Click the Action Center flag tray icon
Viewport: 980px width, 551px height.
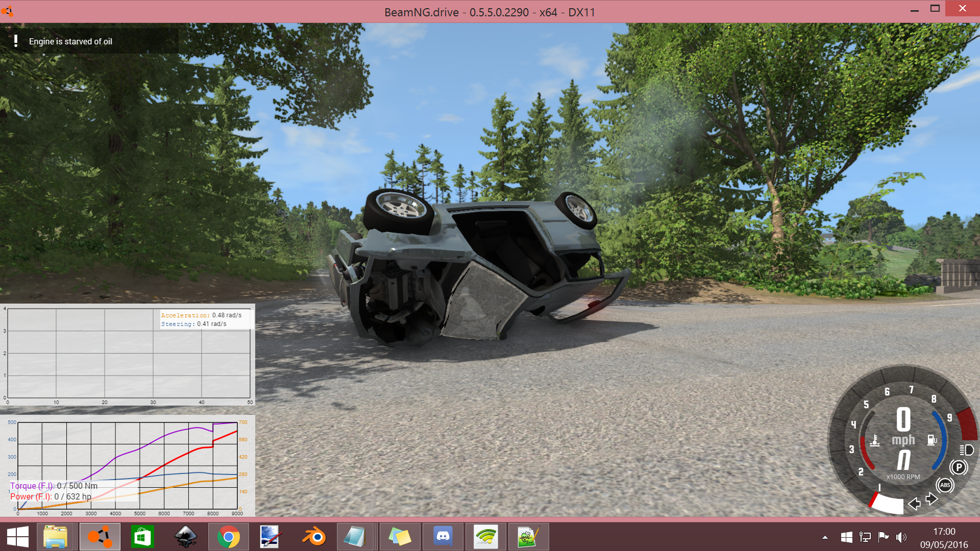(883, 537)
